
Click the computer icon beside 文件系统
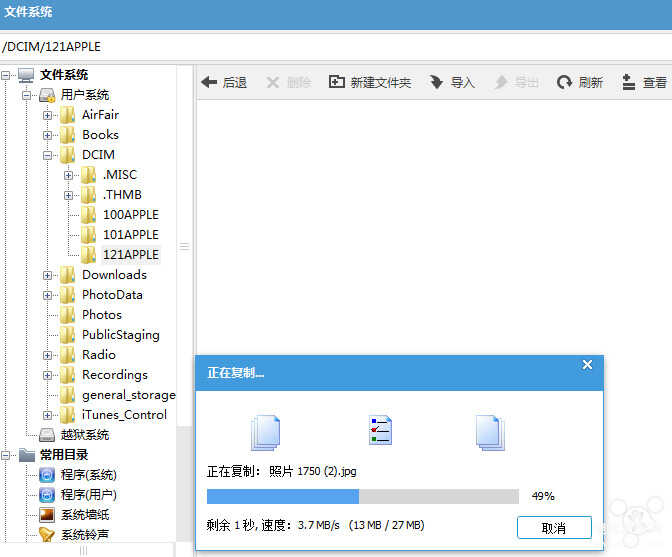[x=26, y=75]
